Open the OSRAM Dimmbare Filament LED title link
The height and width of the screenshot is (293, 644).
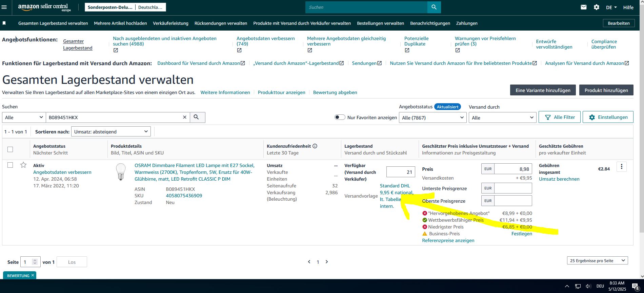194,172
